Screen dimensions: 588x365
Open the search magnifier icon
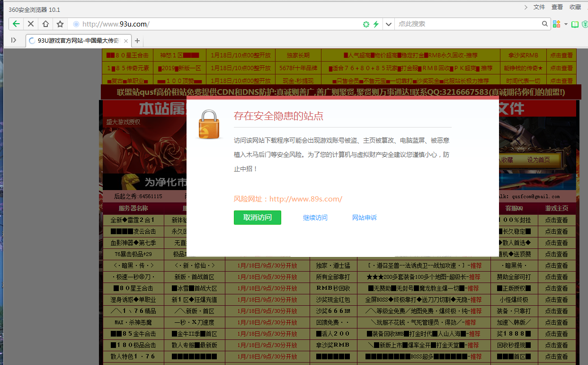coord(544,24)
